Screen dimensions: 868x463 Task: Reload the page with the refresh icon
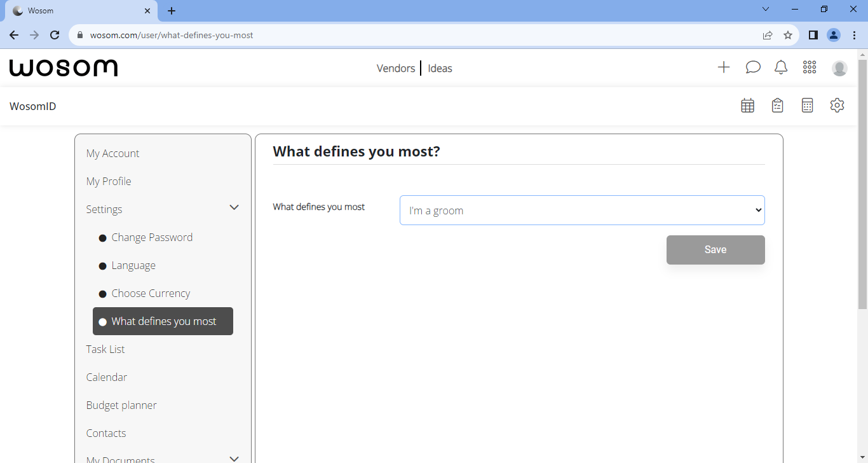54,35
